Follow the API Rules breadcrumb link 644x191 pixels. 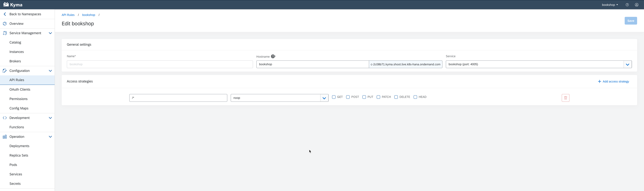[68, 15]
